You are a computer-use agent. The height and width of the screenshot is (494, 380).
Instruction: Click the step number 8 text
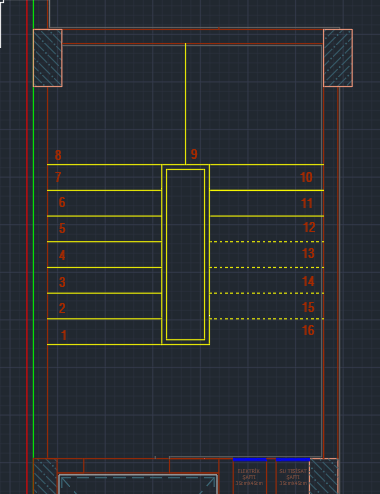[58, 155]
